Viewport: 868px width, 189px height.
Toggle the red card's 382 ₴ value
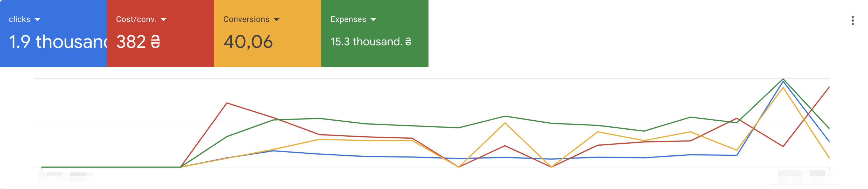click(138, 42)
